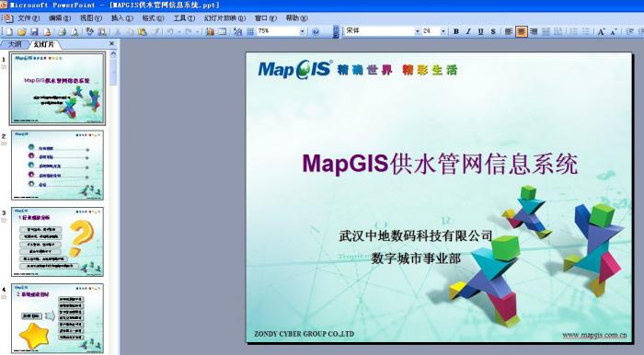Toggle underline formatting

pos(480,31)
